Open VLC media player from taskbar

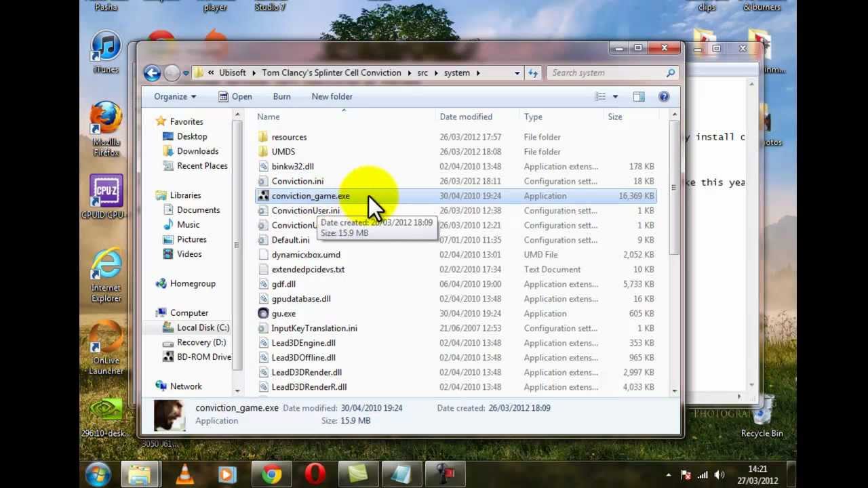pos(184,474)
